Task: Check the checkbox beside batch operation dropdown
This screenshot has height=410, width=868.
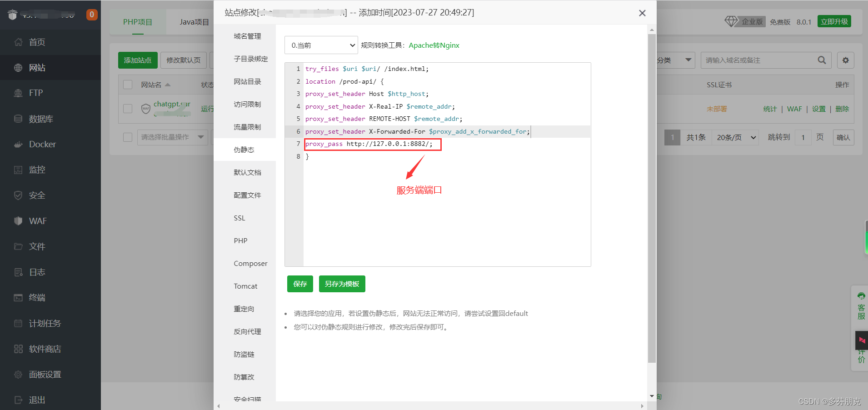Action: [128, 137]
